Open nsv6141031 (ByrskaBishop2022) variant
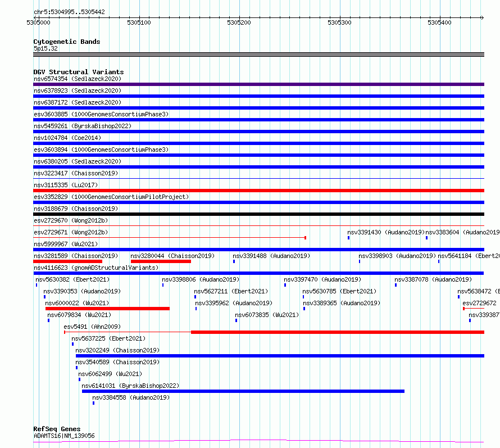This screenshot has height=448, width=500. pos(130,386)
